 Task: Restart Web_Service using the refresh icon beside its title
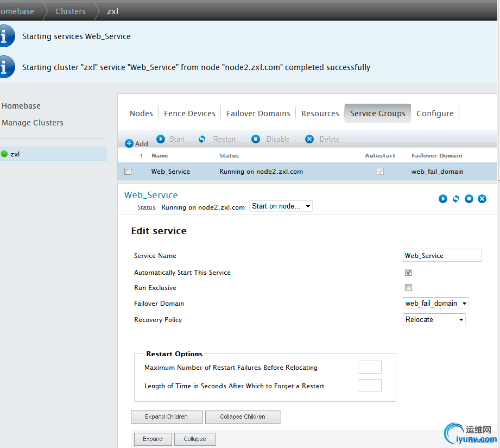tap(456, 199)
